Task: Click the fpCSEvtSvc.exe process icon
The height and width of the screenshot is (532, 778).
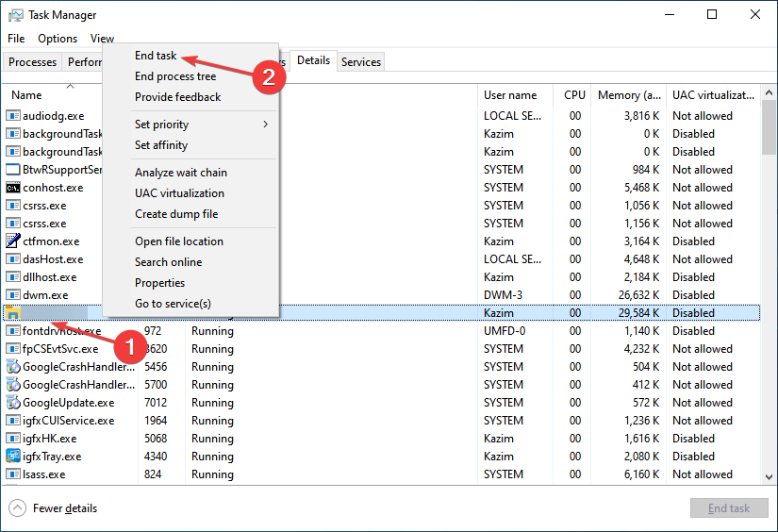Action: 13,349
